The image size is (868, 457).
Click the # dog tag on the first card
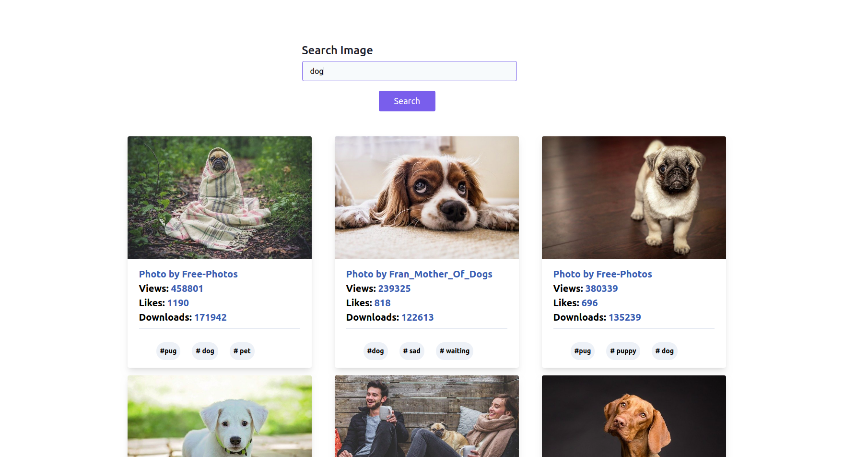205,351
